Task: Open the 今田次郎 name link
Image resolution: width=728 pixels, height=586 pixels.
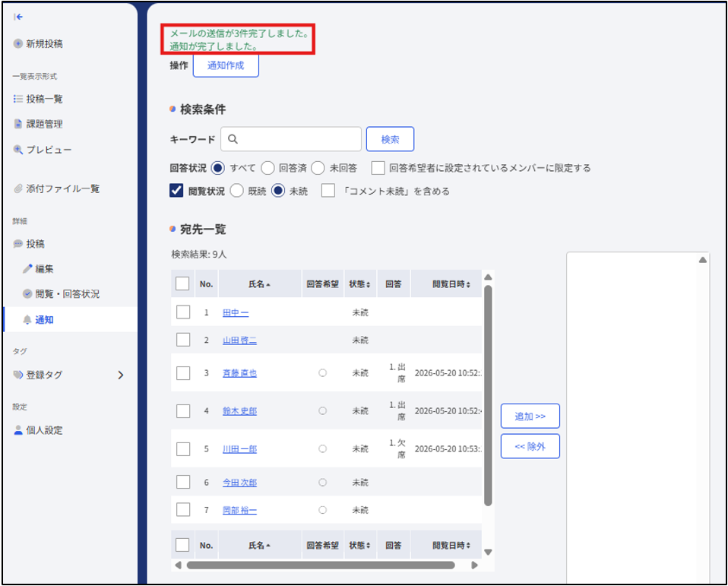Action: [239, 483]
